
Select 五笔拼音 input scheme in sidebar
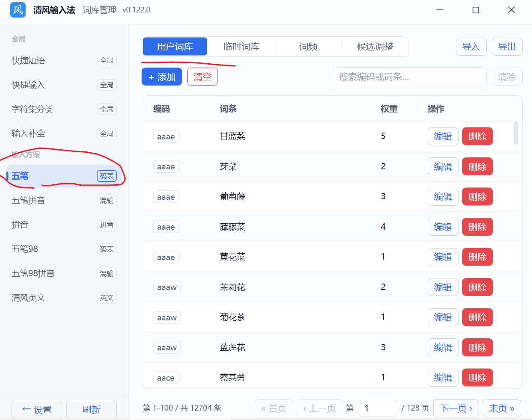64,201
